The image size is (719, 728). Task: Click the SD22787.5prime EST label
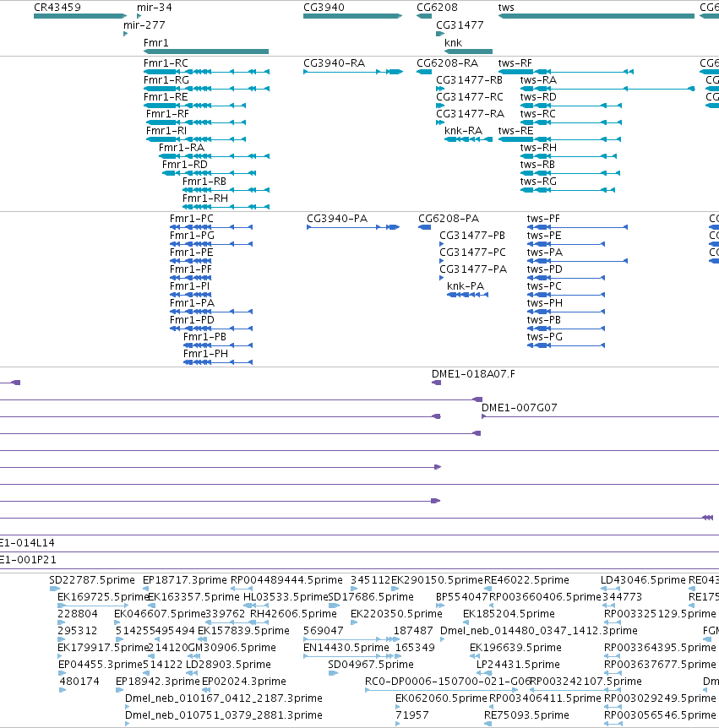tap(92, 580)
